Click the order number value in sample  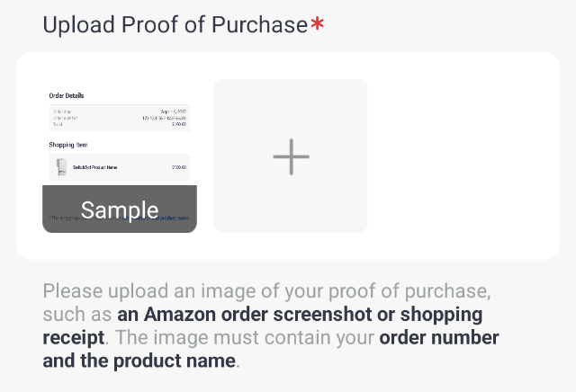click(x=165, y=118)
